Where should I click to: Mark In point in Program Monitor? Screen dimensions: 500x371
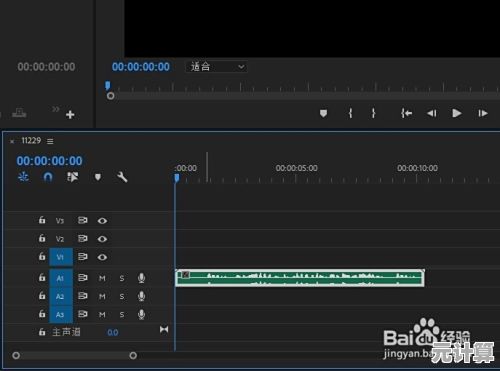(x=350, y=113)
